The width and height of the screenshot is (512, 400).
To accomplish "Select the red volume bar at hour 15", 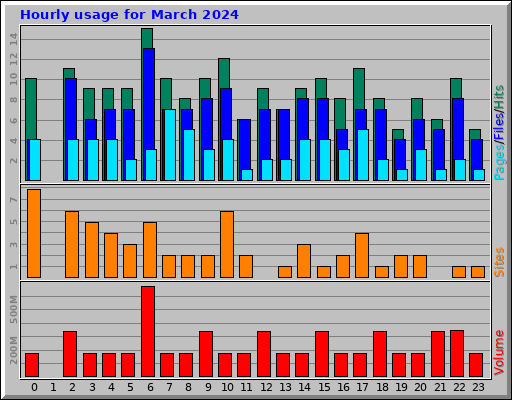I will coord(322,354).
